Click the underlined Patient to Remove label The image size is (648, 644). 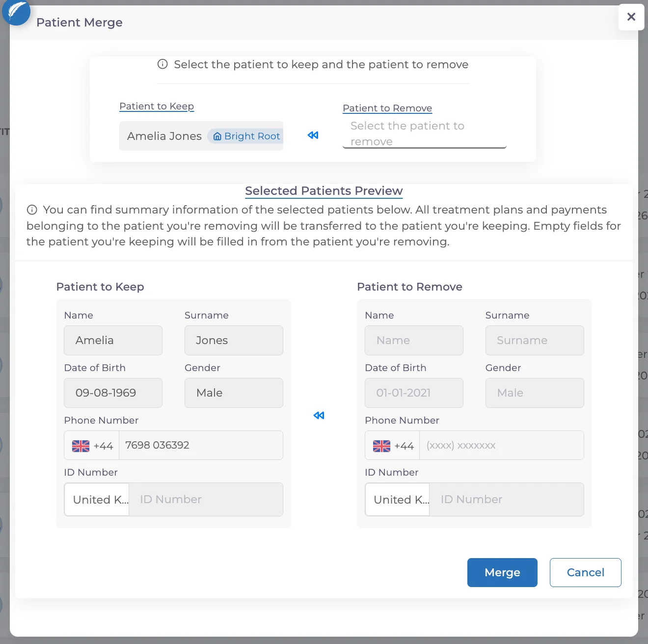click(387, 108)
